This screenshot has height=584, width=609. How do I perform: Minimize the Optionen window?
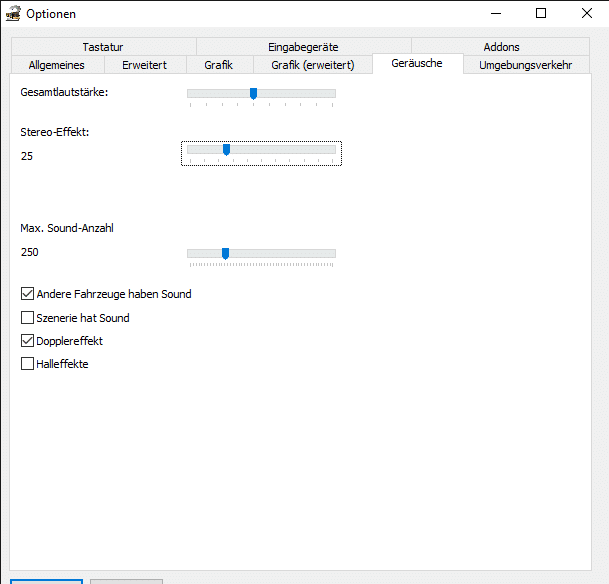[x=494, y=14]
